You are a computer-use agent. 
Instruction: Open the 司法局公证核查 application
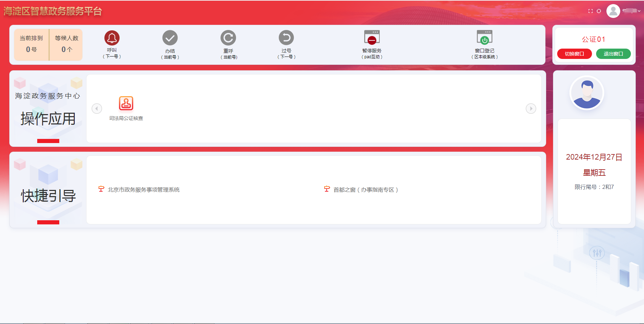[126, 103]
